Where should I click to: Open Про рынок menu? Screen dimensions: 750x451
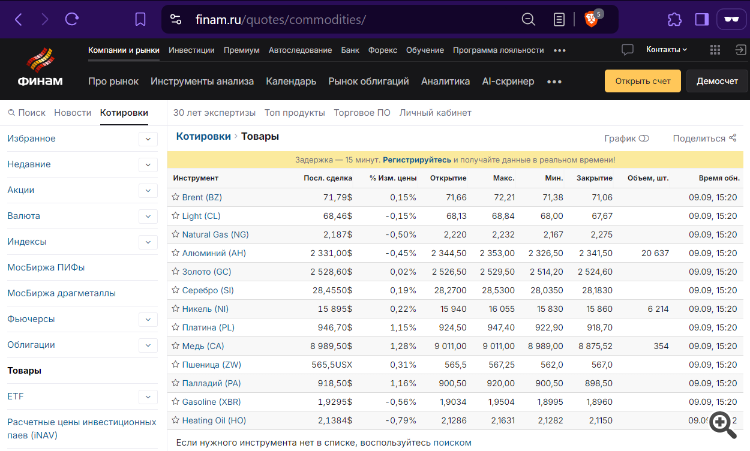point(113,81)
